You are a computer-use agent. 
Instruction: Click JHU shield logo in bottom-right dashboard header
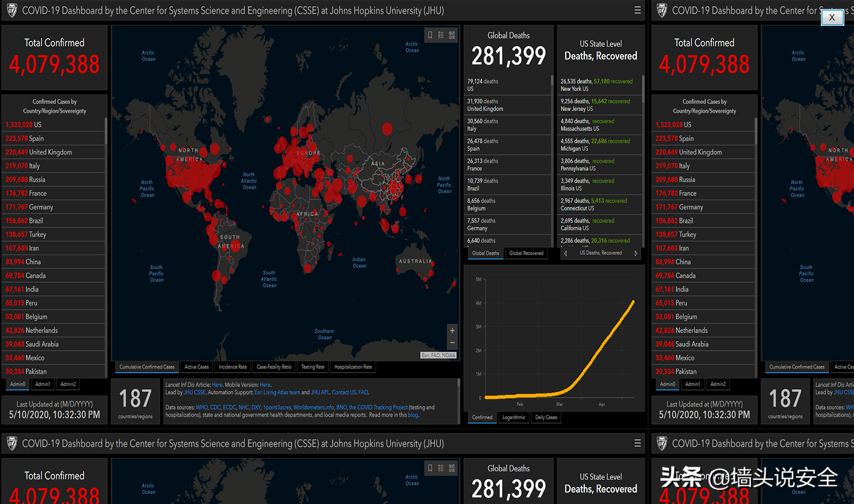point(661,444)
